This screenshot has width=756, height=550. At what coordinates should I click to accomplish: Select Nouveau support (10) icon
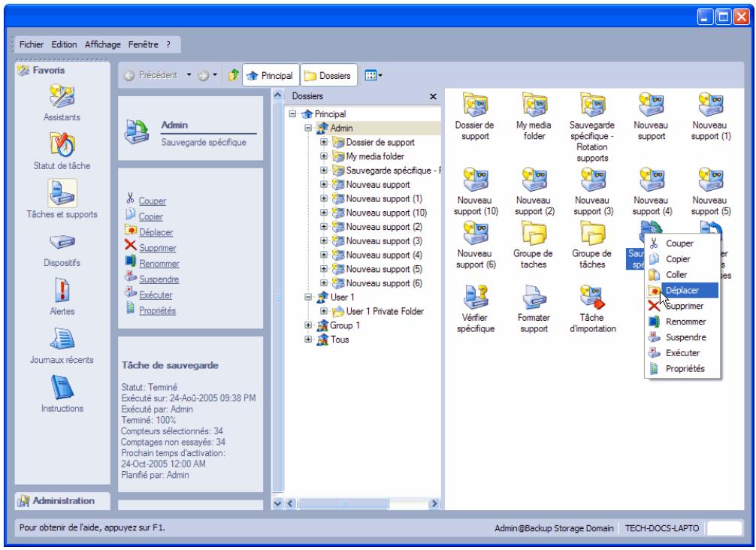coord(476,180)
